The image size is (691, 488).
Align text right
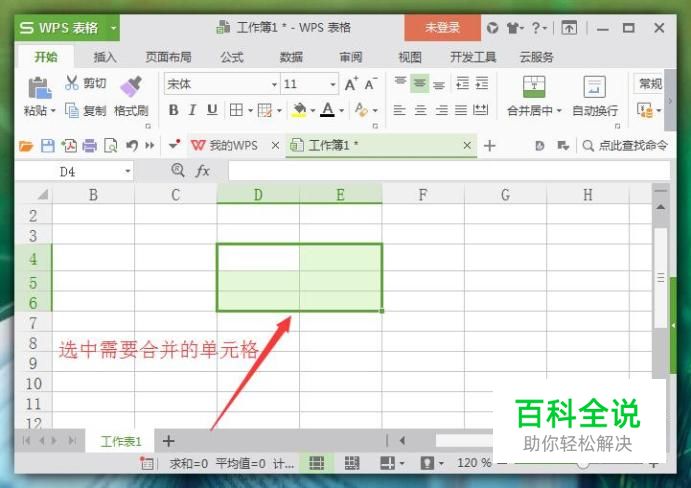(x=441, y=110)
